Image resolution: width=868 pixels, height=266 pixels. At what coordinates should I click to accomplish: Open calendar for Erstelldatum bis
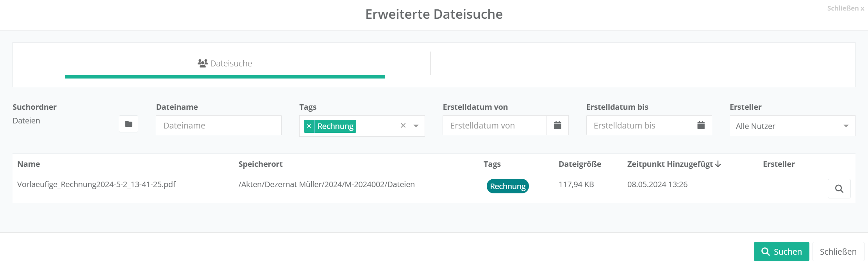point(701,125)
